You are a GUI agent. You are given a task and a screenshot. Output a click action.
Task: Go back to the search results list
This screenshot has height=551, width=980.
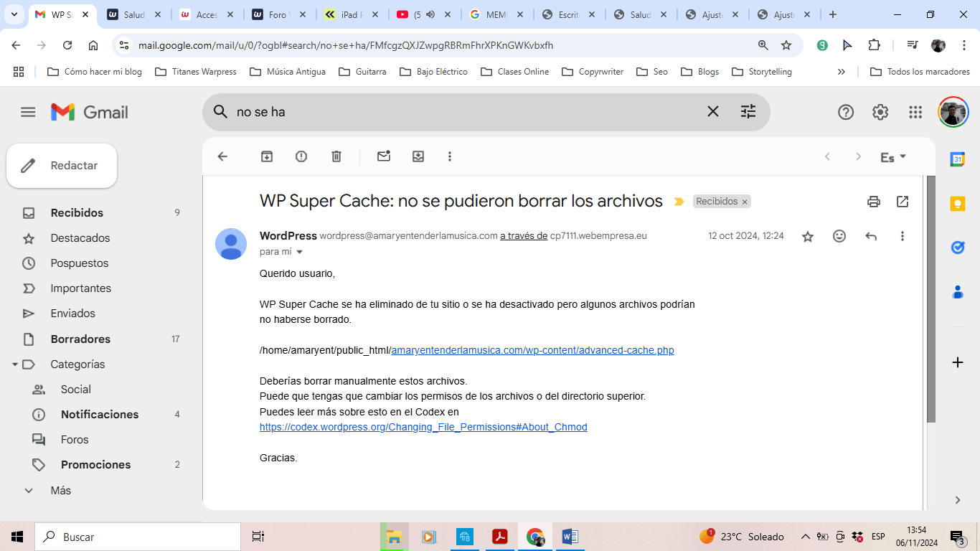tap(222, 156)
